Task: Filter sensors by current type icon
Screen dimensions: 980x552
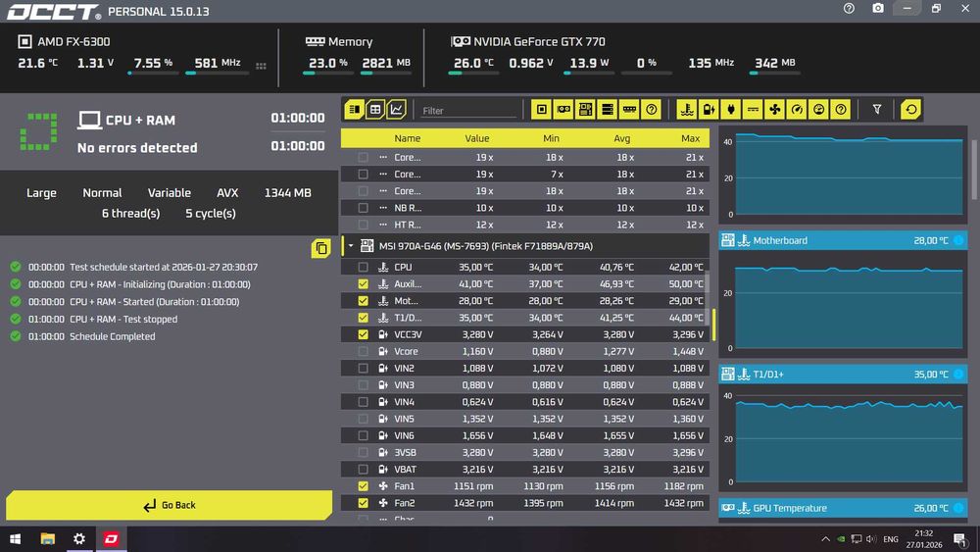Action: pyautogui.click(x=753, y=110)
